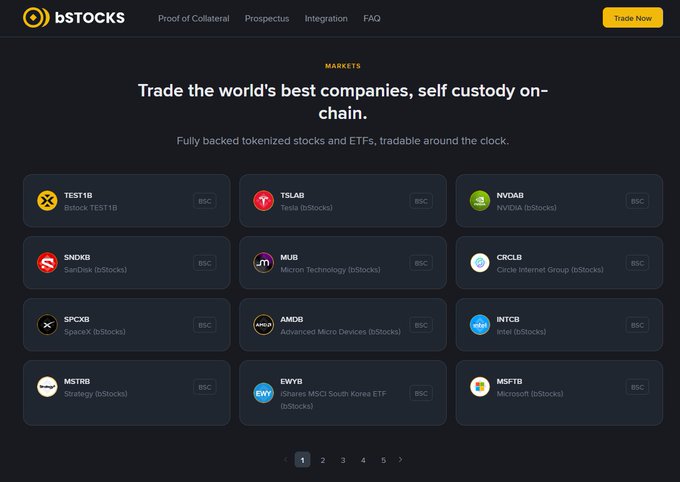Open the Integration nav item
The height and width of the screenshot is (482, 680).
(326, 18)
